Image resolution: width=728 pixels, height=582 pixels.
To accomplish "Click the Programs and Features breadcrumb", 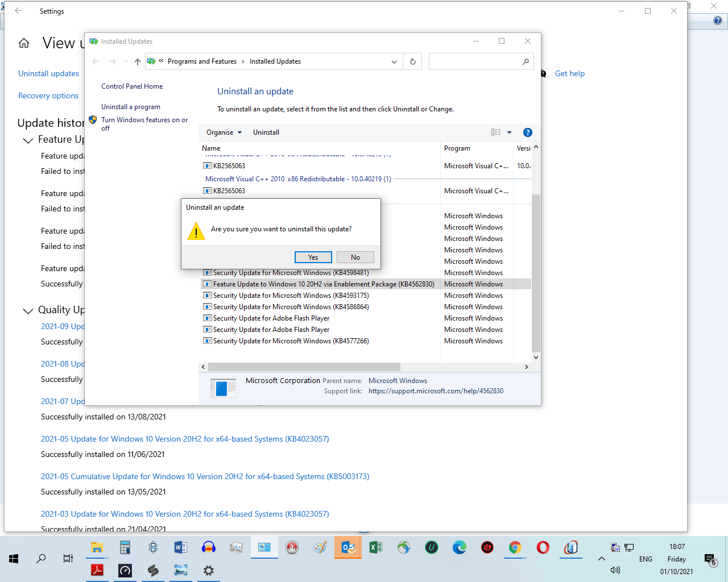I will [202, 61].
